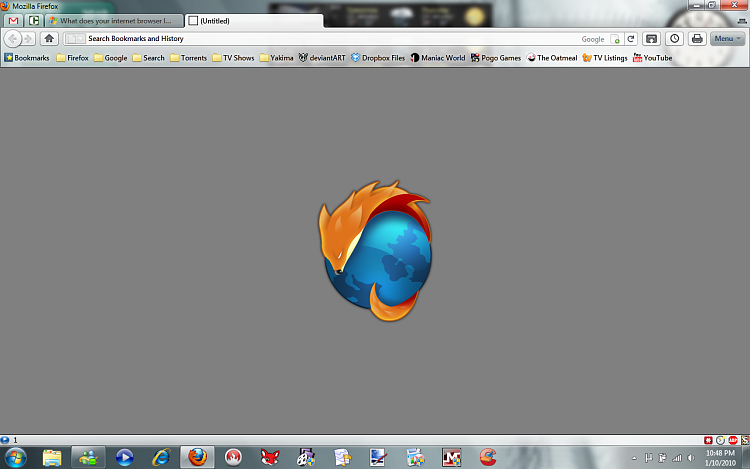Open the downloads toolbar button
Screen dimensions: 750x469
click(x=651, y=39)
